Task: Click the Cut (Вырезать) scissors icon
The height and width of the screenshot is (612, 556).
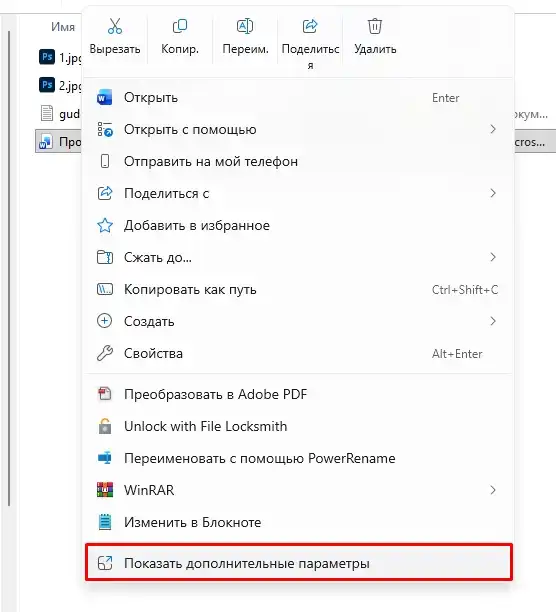Action: pos(115,26)
